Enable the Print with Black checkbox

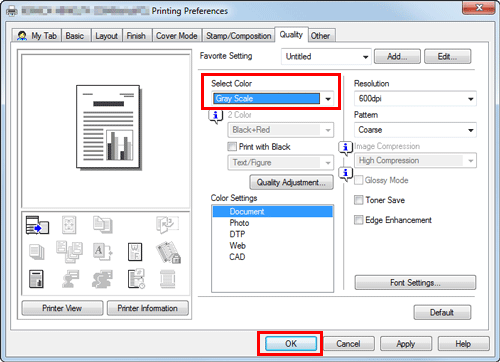pyautogui.click(x=232, y=147)
